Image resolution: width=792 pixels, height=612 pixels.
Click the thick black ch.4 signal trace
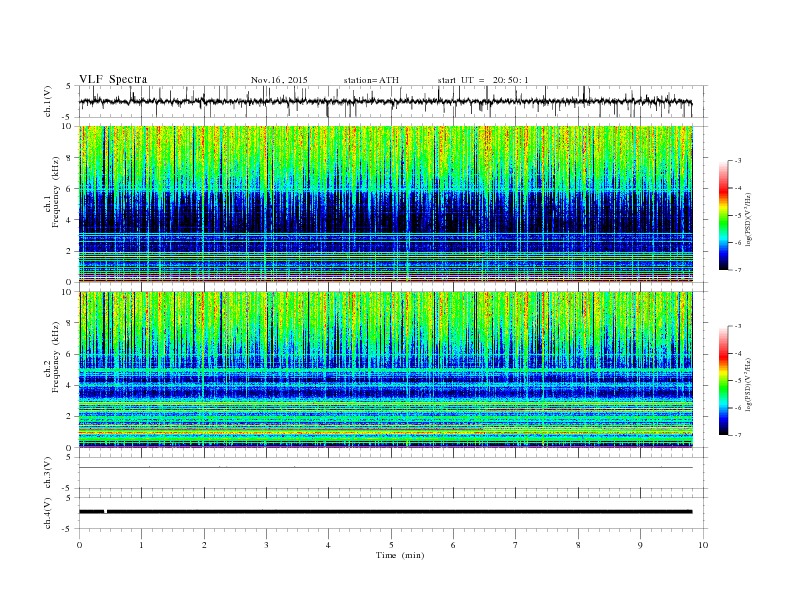coord(385,512)
